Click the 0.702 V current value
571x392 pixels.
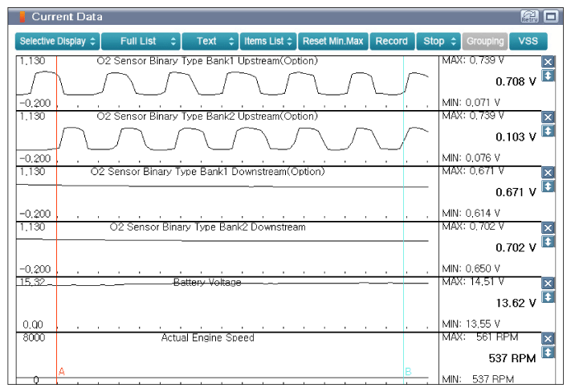pos(516,247)
